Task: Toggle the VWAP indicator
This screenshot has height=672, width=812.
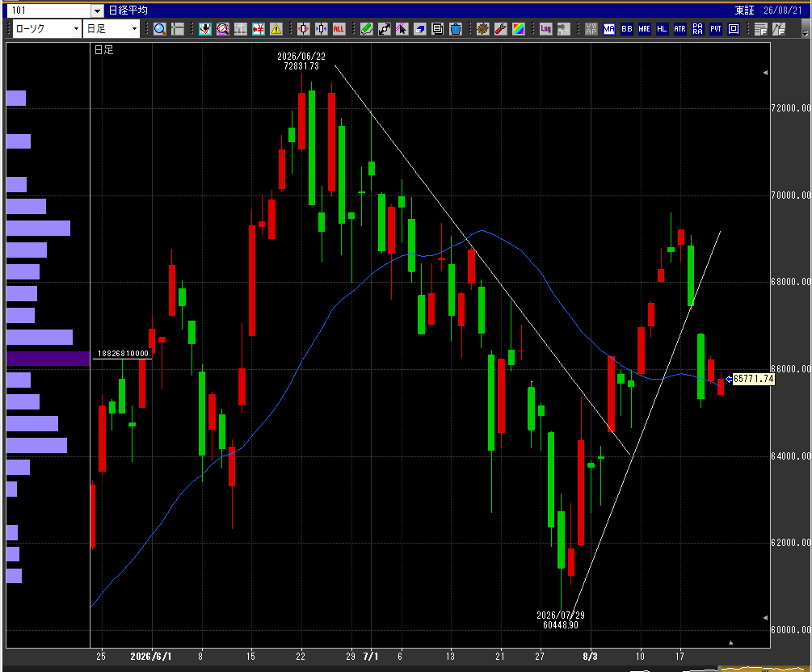Action: (591, 29)
